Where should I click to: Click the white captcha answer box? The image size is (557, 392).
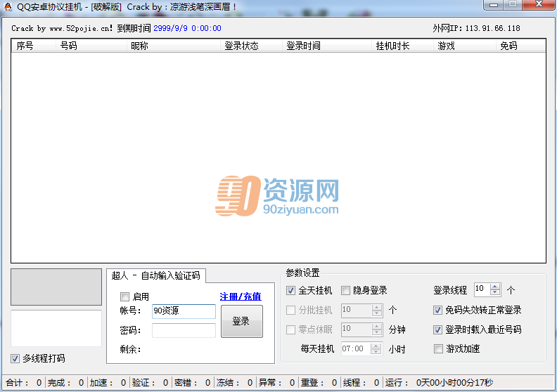coord(56,328)
